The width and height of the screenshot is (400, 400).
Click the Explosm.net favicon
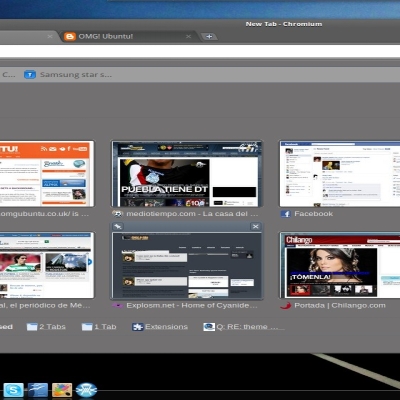pos(117,305)
